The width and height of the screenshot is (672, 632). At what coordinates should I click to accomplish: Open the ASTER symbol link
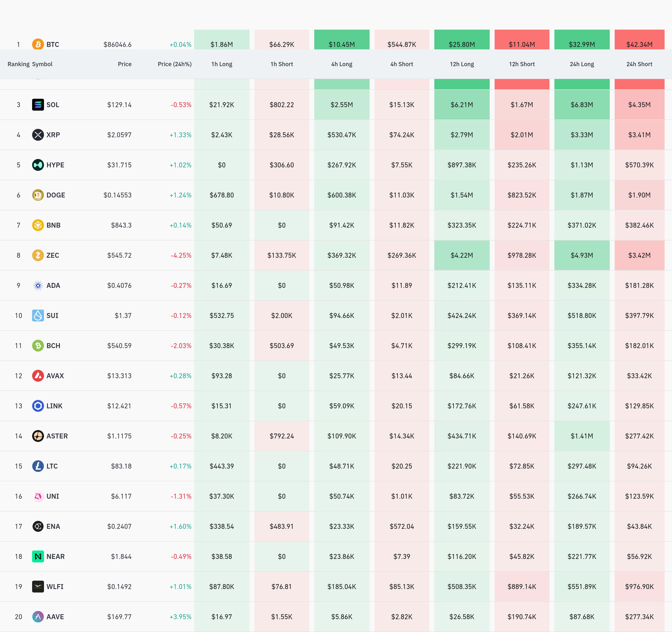[57, 436]
